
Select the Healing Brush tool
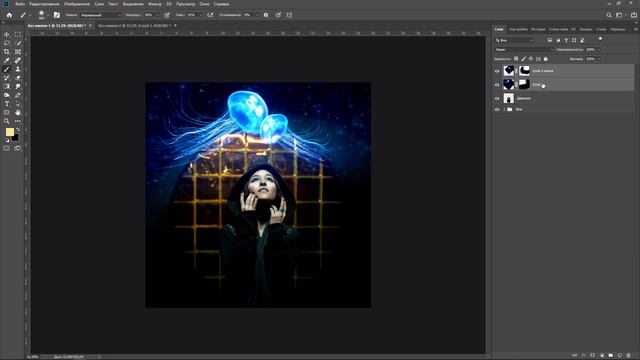(18, 60)
